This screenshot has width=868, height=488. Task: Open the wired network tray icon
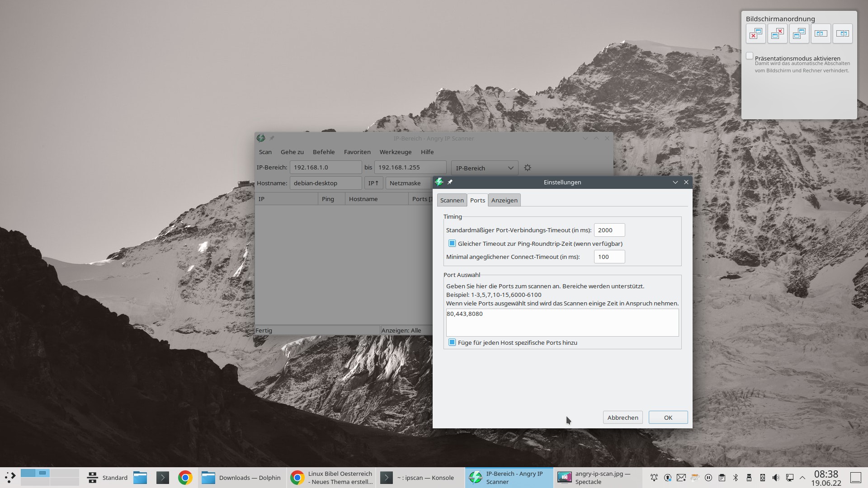click(790, 478)
